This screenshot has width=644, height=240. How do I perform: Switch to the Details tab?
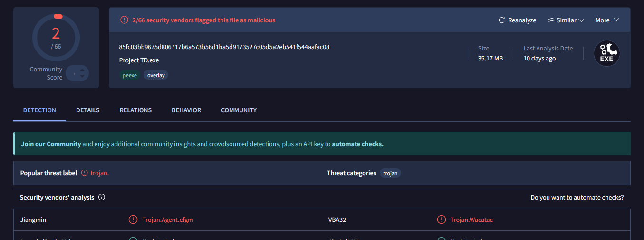88,110
